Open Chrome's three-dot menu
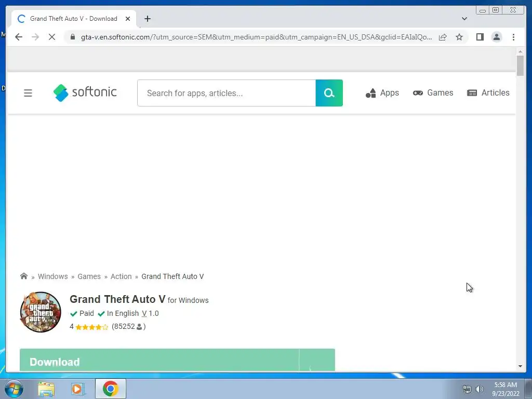 (x=513, y=37)
